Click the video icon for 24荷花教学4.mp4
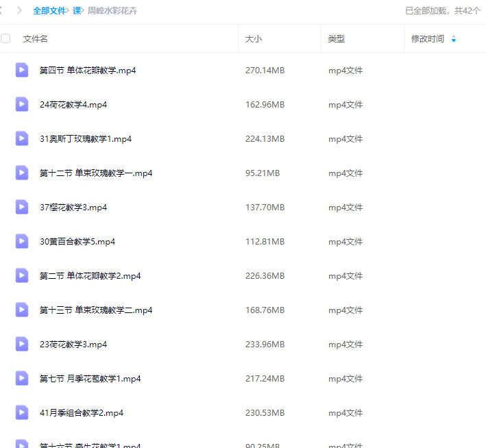 (x=22, y=104)
